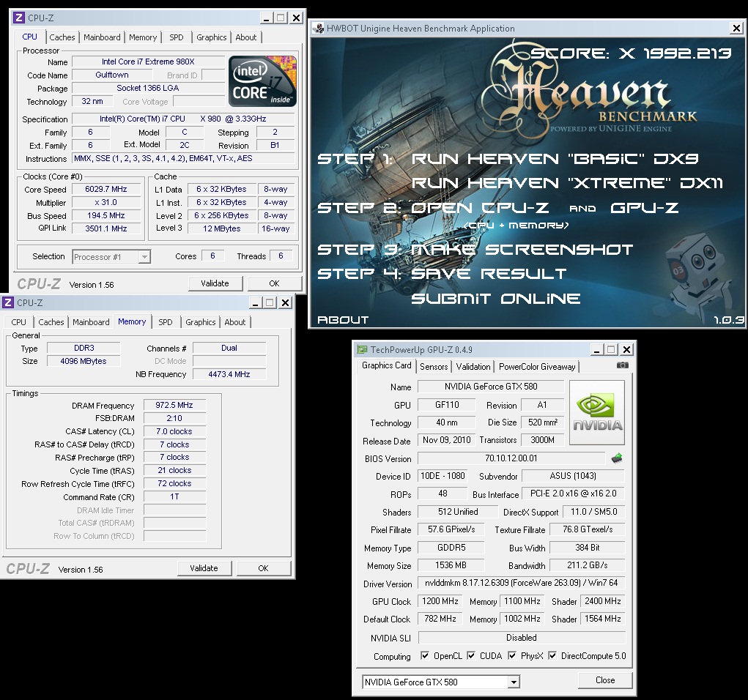The image size is (748, 700).
Task: Click Submit Online in Heaven Benchmark
Action: click(x=495, y=299)
